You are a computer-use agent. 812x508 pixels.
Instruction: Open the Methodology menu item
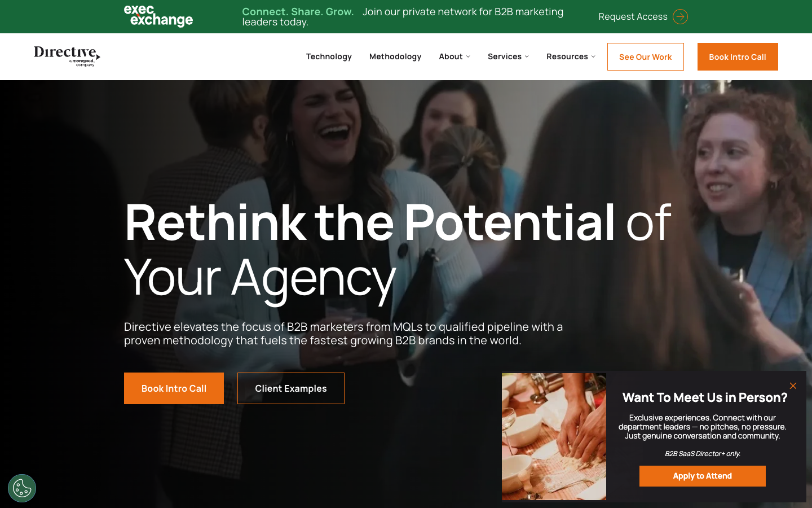(395, 56)
